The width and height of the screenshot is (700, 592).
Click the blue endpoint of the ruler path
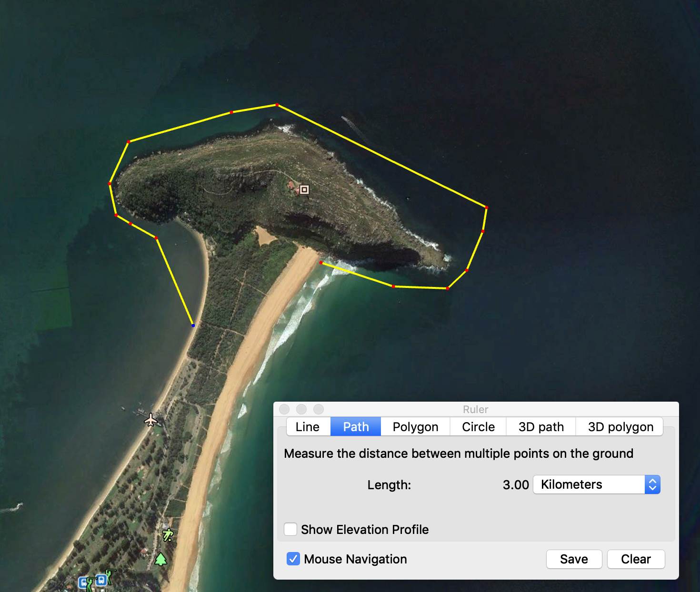(193, 326)
